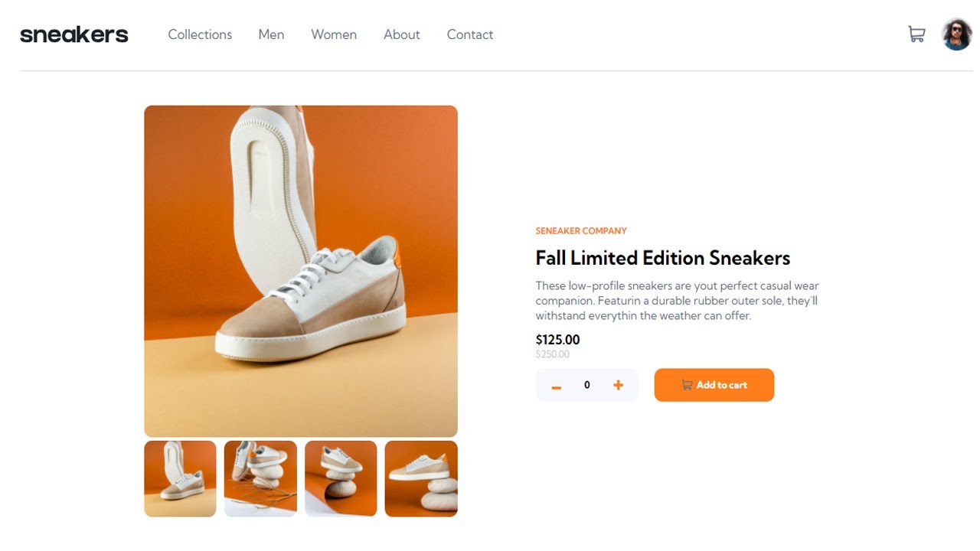This screenshot has width=980, height=551.
Task: Choose the third thumbnail on stones
Action: 341,478
